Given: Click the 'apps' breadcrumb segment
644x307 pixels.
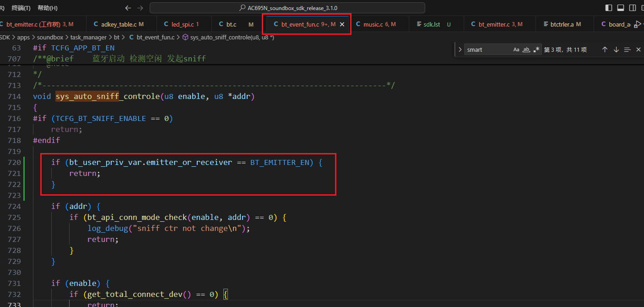Looking at the screenshot, I should 23,37.
